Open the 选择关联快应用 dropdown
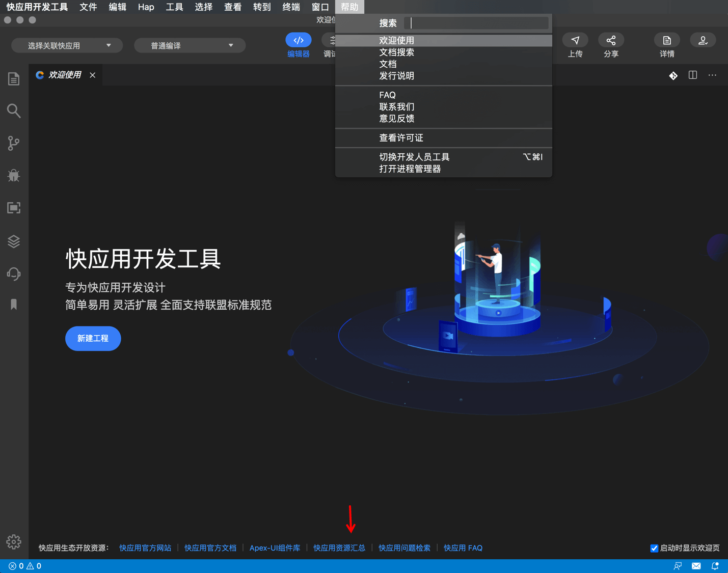This screenshot has width=728, height=573. (67, 45)
